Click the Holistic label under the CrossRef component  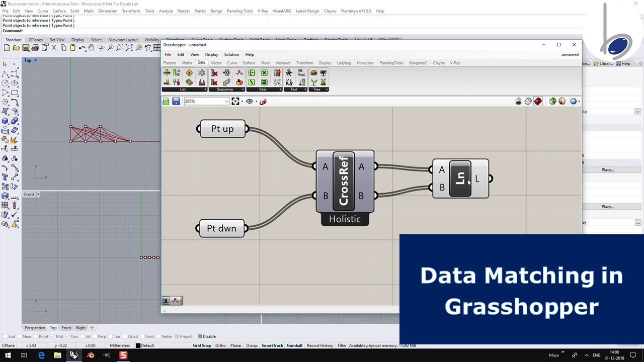(345, 219)
